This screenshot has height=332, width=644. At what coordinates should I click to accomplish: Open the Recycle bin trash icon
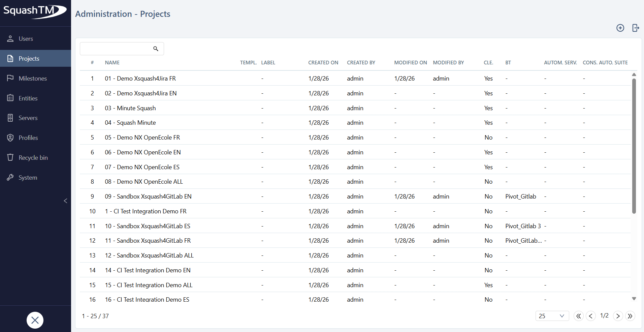point(10,157)
